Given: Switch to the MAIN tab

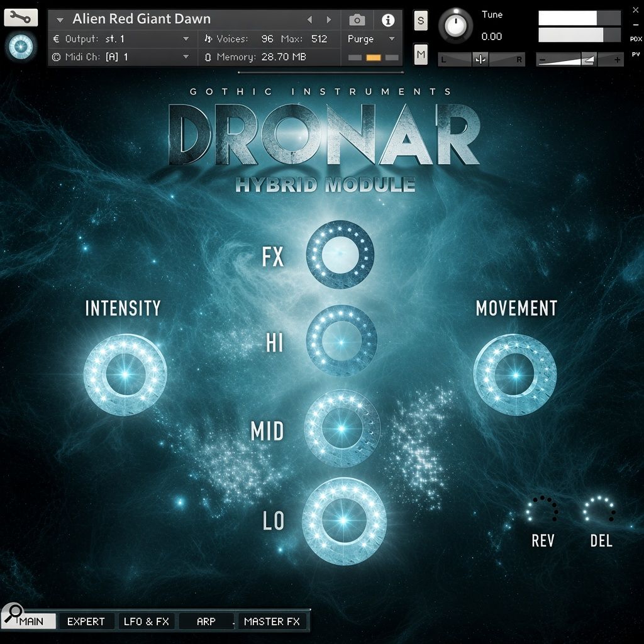Looking at the screenshot, I should click(31, 621).
